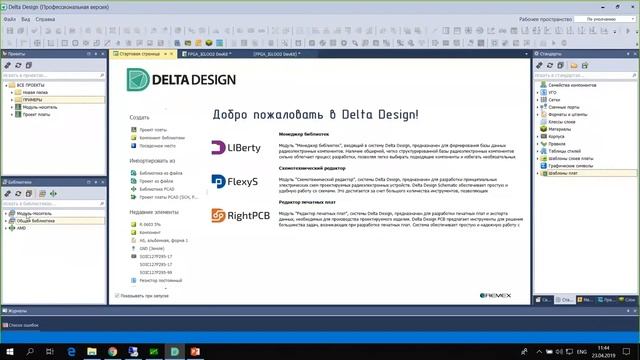
Task: Toggle 'Показывать при запуске' checkbox
Action: coord(117,296)
